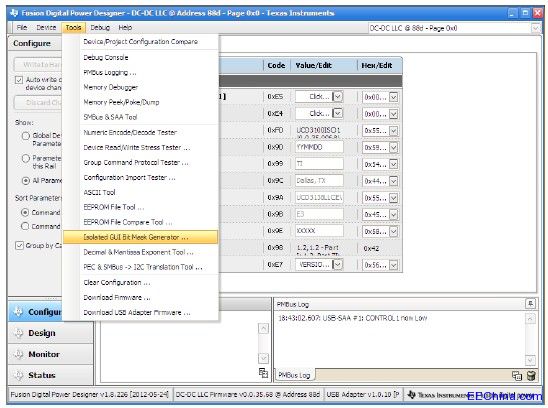
Task: Select Configuration Import Tester
Action: [x=140, y=178]
